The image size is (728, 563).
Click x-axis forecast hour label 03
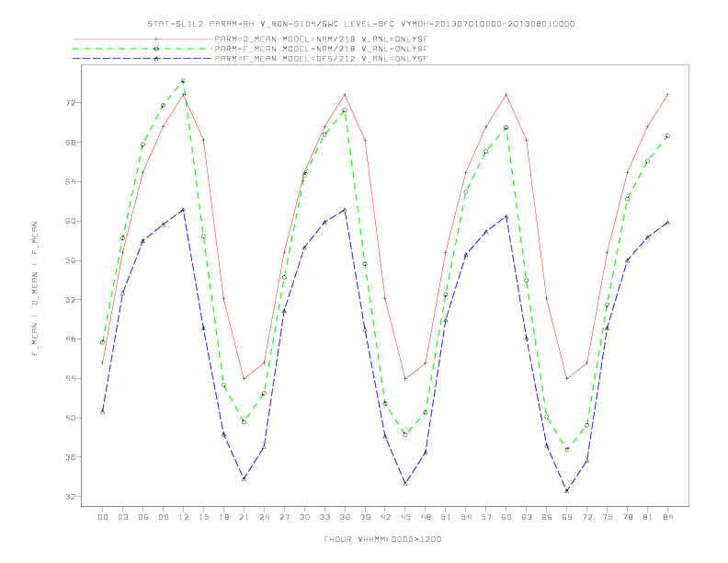pyautogui.click(x=122, y=517)
